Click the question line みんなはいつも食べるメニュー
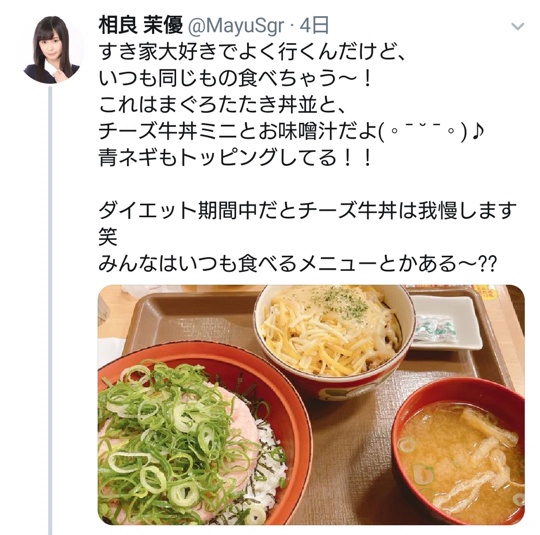The height and width of the screenshot is (535, 540). tap(298, 264)
